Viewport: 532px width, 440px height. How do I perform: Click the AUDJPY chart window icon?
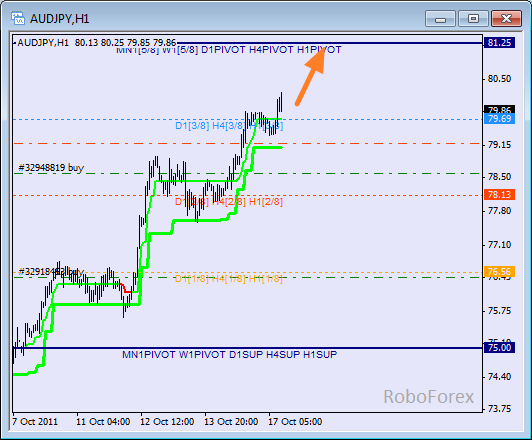18,18
